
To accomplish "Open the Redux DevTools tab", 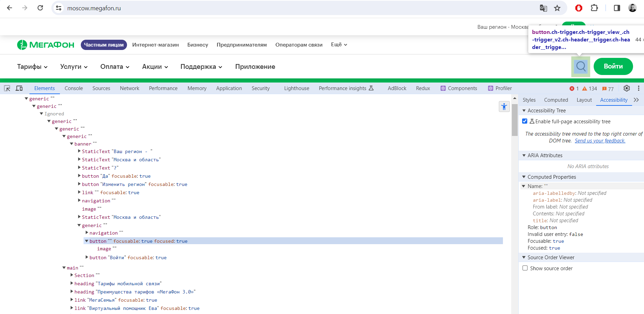I will click(423, 88).
